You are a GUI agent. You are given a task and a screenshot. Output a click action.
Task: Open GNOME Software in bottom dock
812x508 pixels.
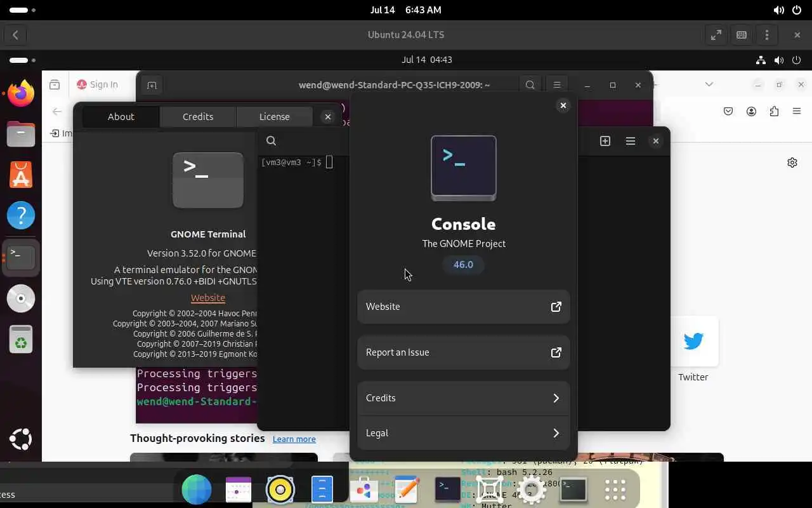point(364,490)
